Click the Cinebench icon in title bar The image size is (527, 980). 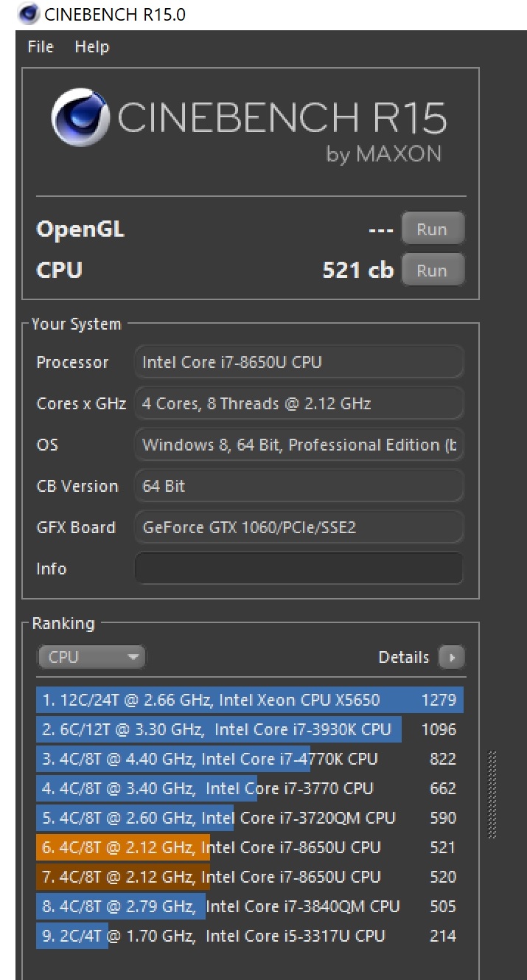[28, 13]
